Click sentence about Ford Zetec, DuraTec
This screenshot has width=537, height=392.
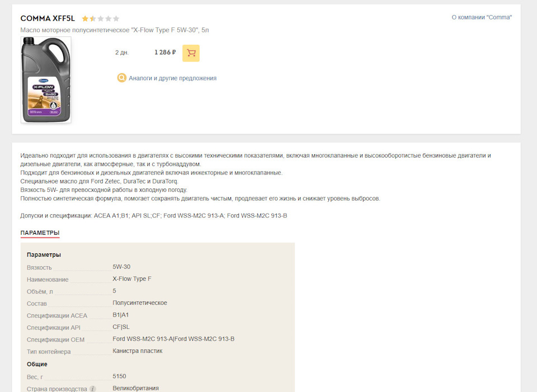(100, 181)
